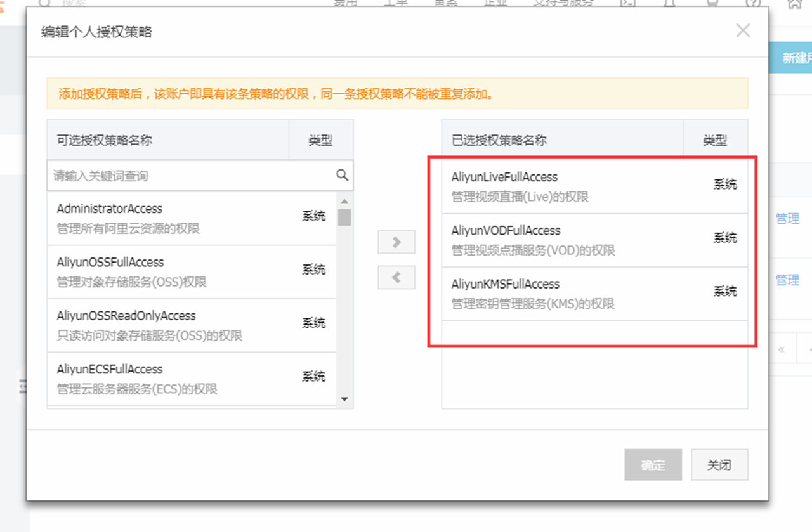Click the blue 新建 button behind the dialog
Screen dimensions: 812x532
(790, 58)
